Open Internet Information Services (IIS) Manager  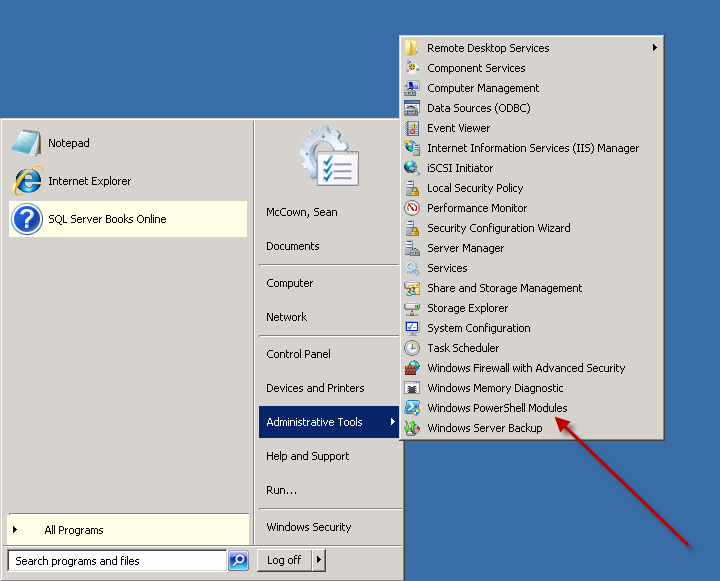(x=532, y=148)
